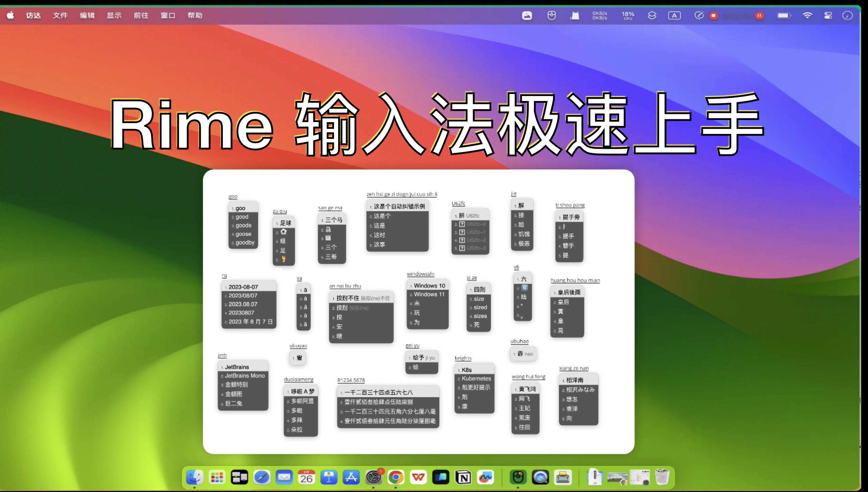Open the ZIP file in the dock
Viewport: 868px width, 492px height.
coord(595,477)
